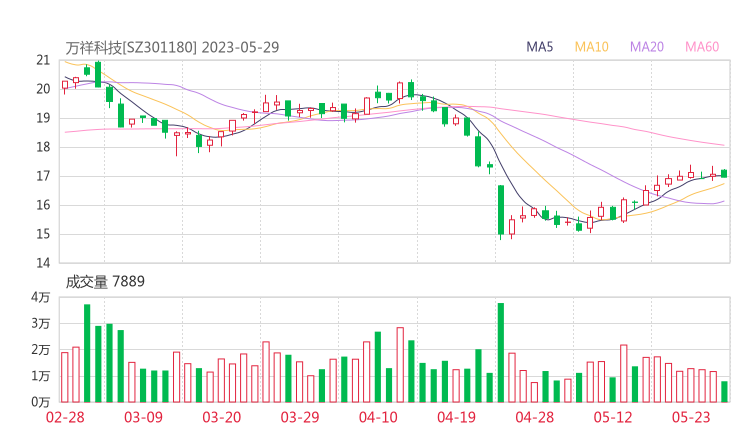Viewport: 740px width, 440px height.
Task: Click the price axis value 14
Action: point(43,263)
